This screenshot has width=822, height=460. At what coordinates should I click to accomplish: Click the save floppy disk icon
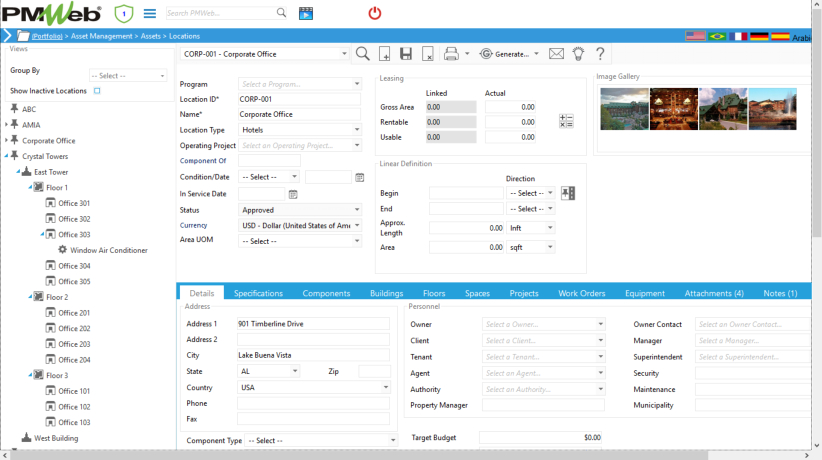pos(406,54)
